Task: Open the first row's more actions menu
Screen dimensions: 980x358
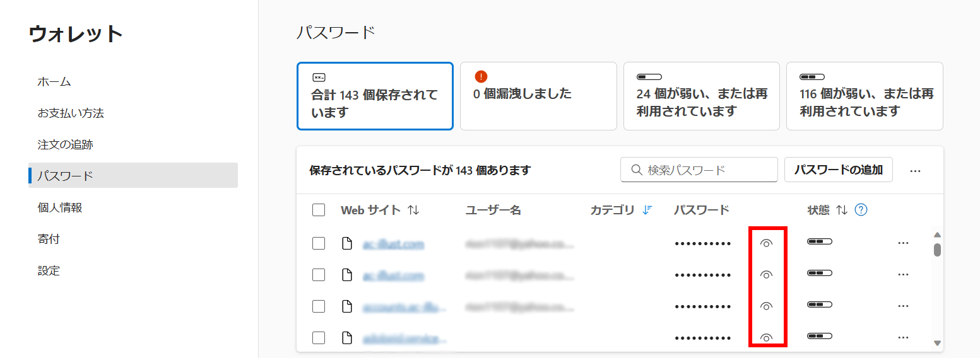Action: tap(903, 243)
